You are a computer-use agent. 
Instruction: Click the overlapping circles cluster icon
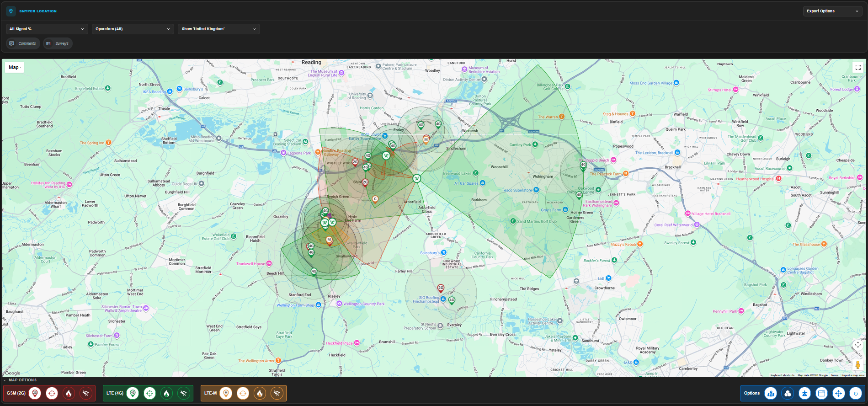click(788, 393)
